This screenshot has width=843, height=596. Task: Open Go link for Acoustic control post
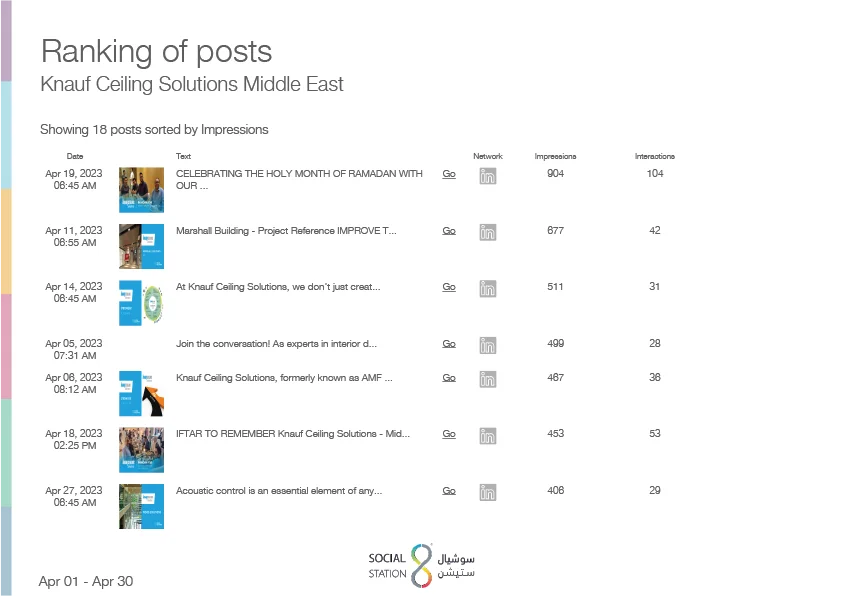[x=449, y=491]
